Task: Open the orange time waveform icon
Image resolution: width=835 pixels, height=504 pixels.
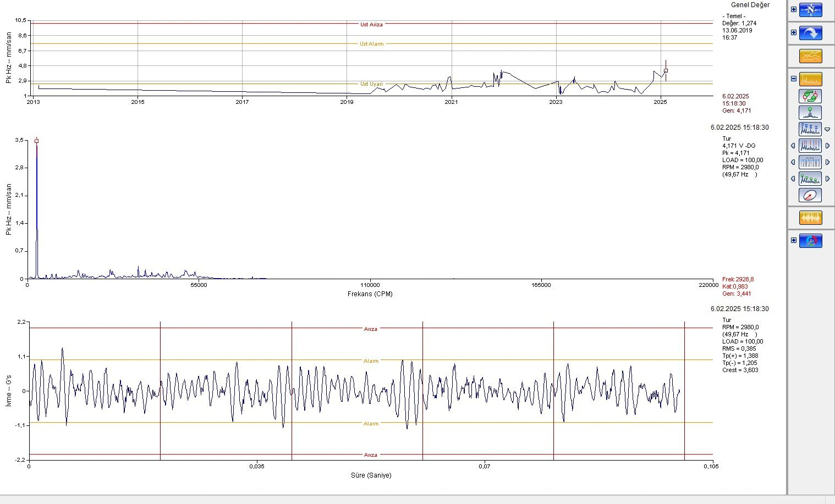Action: coord(810,218)
